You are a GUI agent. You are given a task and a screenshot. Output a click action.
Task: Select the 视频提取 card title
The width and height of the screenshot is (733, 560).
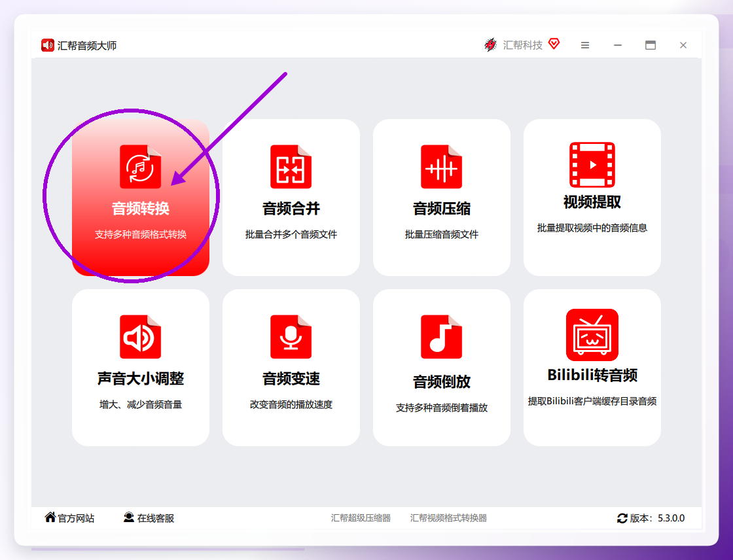click(592, 202)
